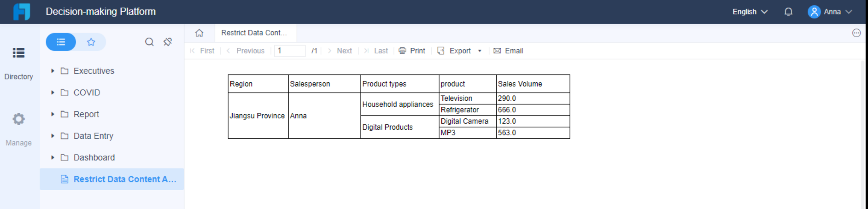This screenshot has width=868, height=209.
Task: Click the Previous page button
Action: click(x=246, y=51)
